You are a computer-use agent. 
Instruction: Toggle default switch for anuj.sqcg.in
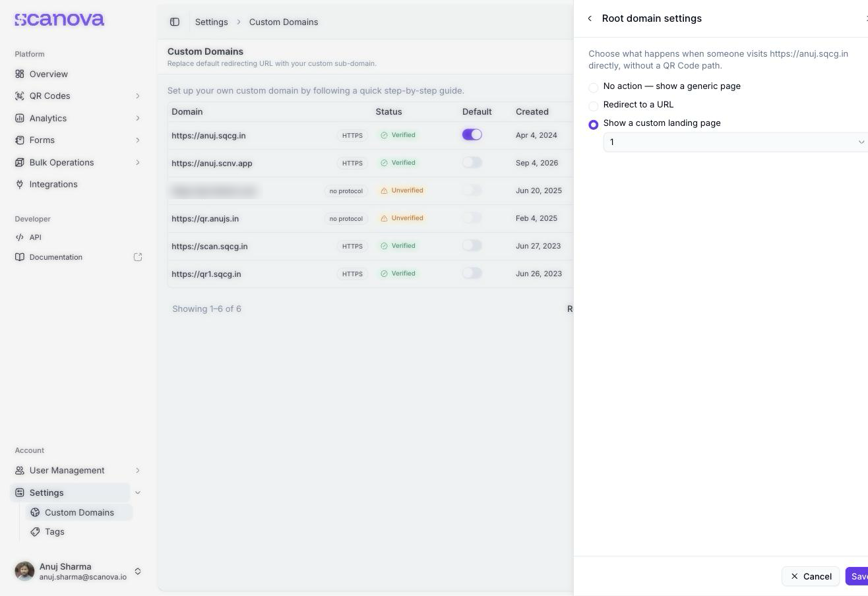[x=472, y=134]
